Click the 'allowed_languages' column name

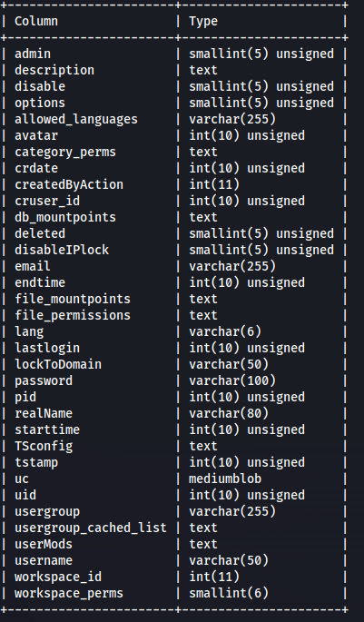(x=76, y=119)
